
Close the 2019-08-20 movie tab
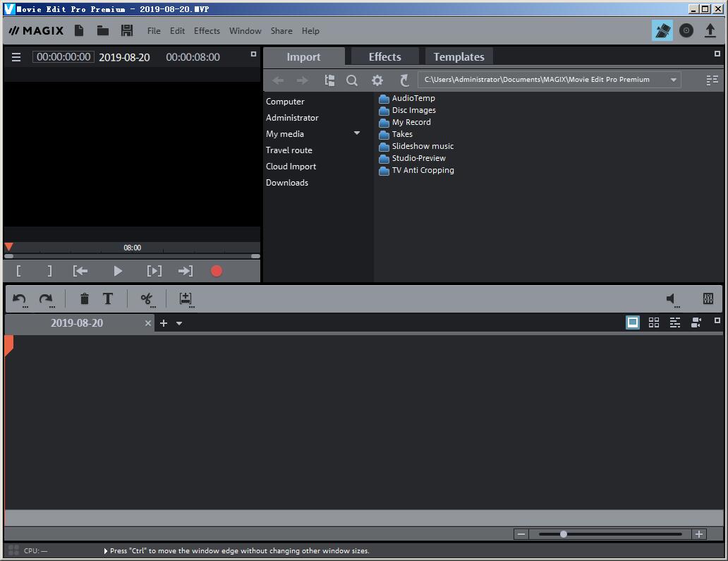click(148, 323)
